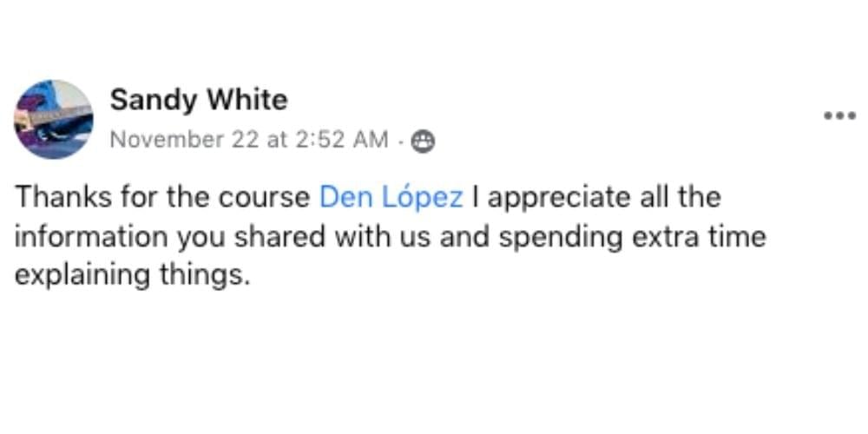Click the surname "White" in header
Image resolution: width=868 pixels, height=434 pixels.
247,101
